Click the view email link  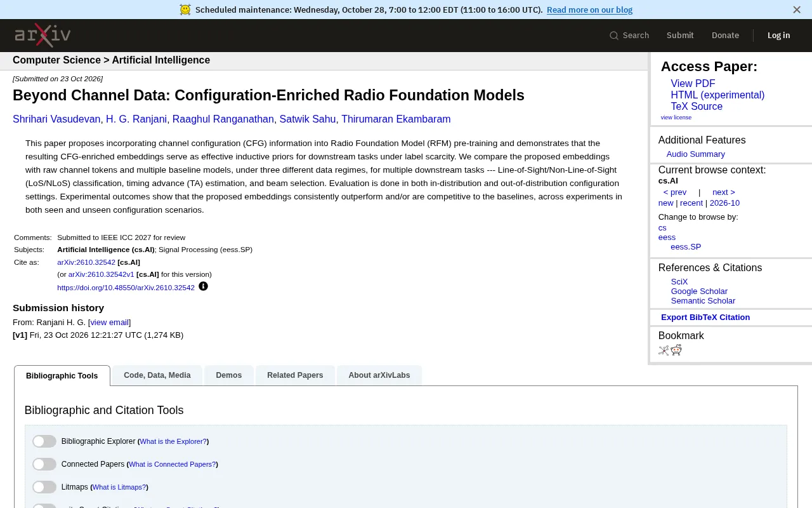(109, 323)
